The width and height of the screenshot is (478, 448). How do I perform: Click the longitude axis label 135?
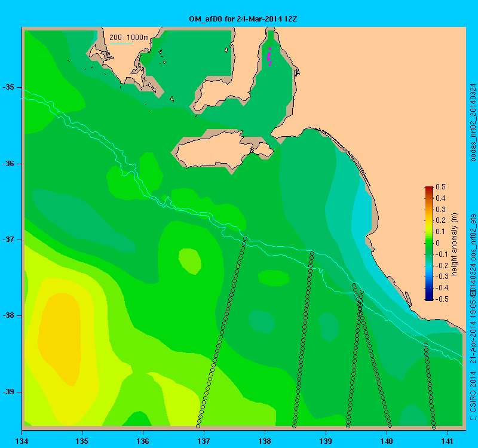[x=82, y=441]
